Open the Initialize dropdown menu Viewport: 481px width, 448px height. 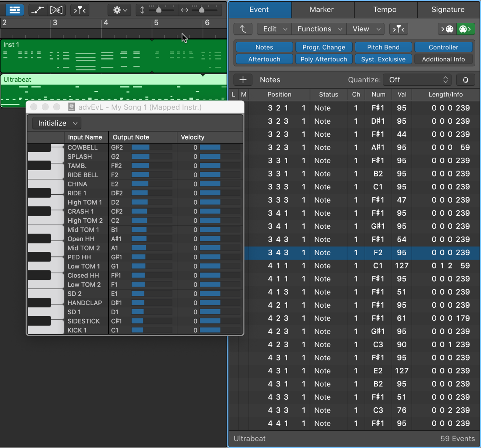(x=56, y=123)
